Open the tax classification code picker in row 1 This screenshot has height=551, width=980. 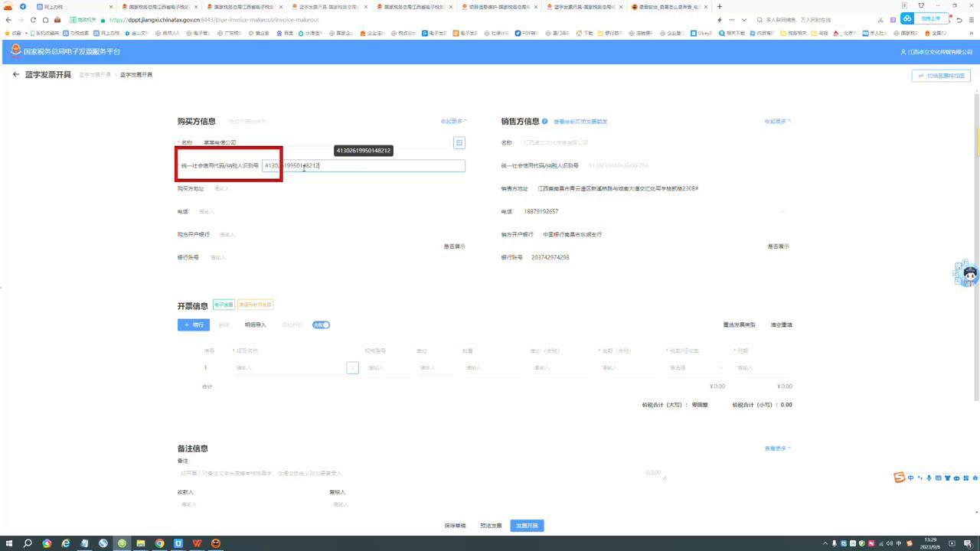click(352, 367)
